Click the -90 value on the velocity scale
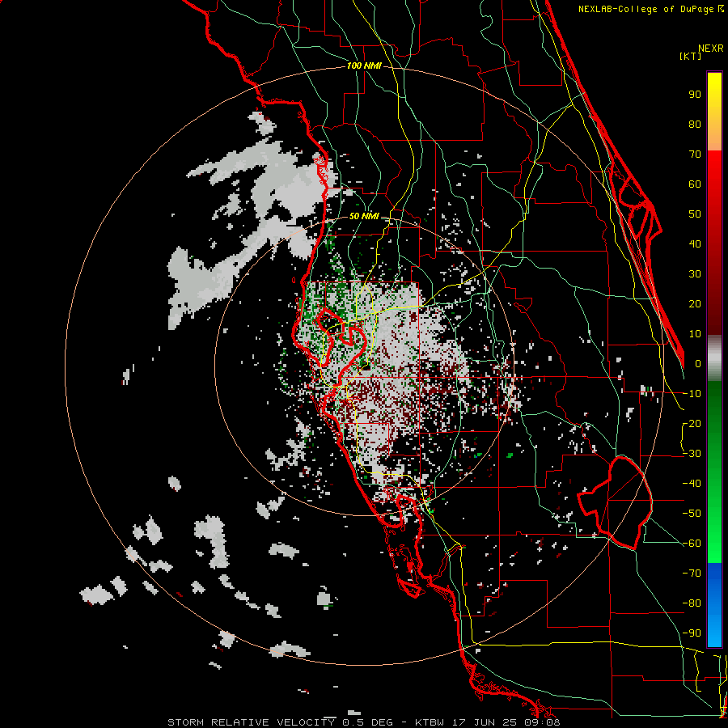This screenshot has height=728, width=728. coord(692,633)
